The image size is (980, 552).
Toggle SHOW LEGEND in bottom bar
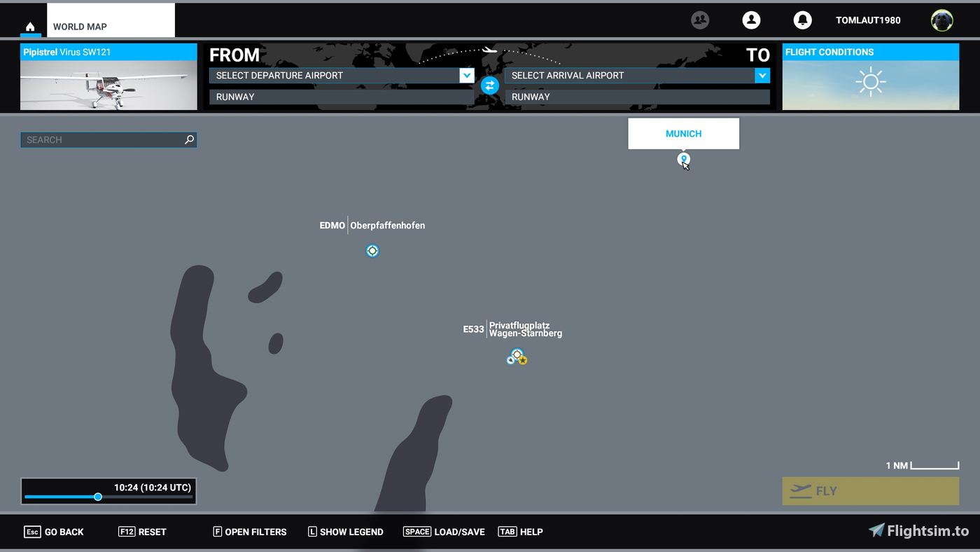point(346,532)
